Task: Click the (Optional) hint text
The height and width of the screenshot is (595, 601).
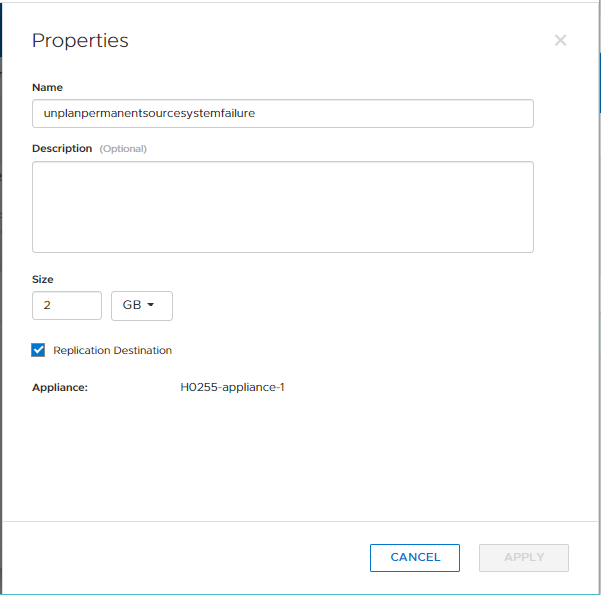Action: (x=123, y=149)
